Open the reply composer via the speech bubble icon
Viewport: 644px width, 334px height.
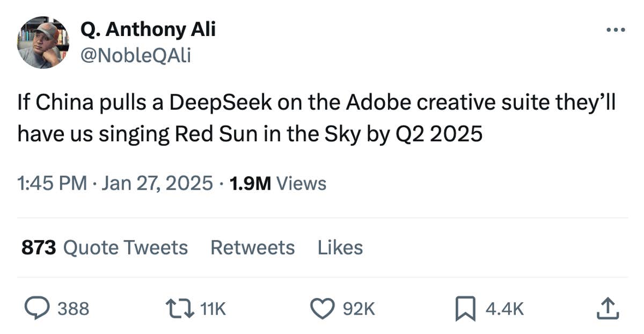[35, 308]
